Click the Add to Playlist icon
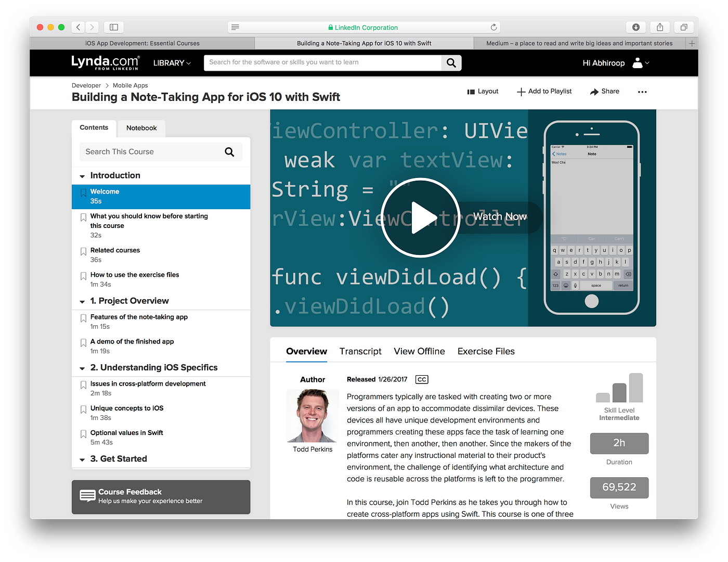Screen dimensions: 728x562 point(521,91)
